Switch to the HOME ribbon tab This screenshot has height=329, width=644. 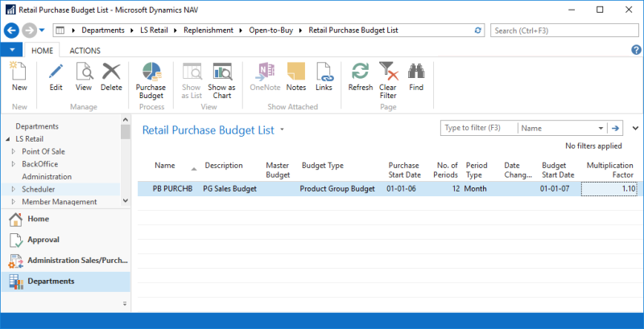(x=43, y=51)
